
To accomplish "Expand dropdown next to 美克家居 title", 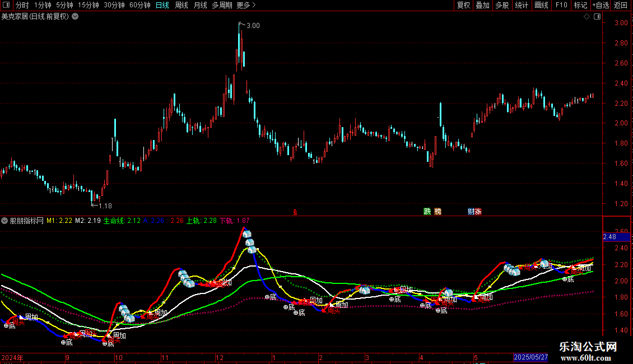I will 75,17.
